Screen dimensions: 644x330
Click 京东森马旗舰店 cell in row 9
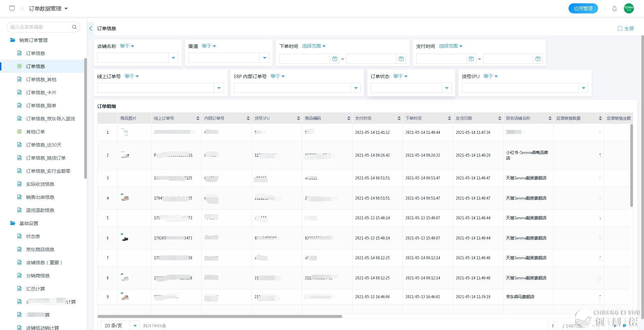click(520, 297)
